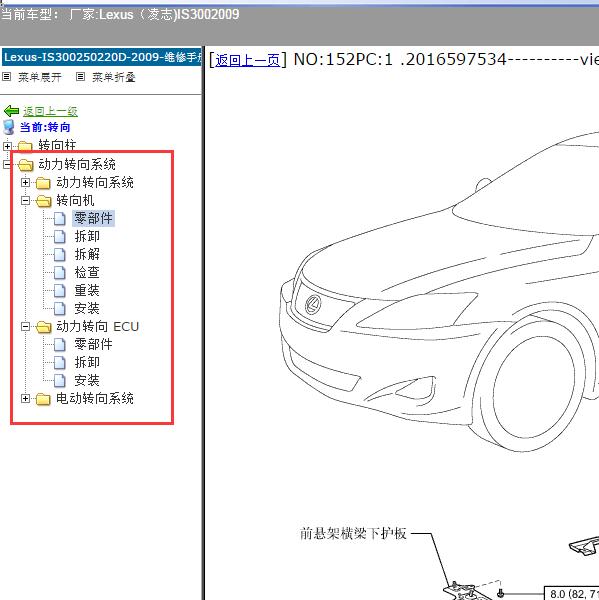Image resolution: width=599 pixels, height=600 pixels.
Task: Click the document icon beside 重装
Action: (59, 290)
